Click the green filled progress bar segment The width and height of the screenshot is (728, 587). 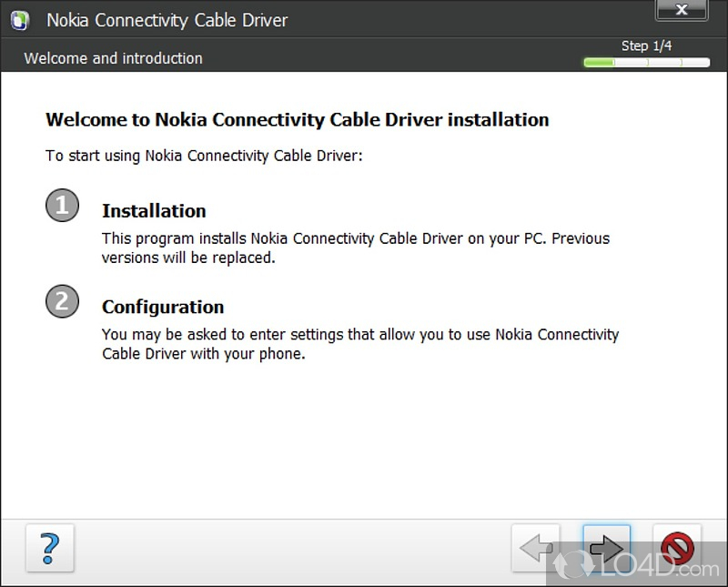[x=600, y=63]
